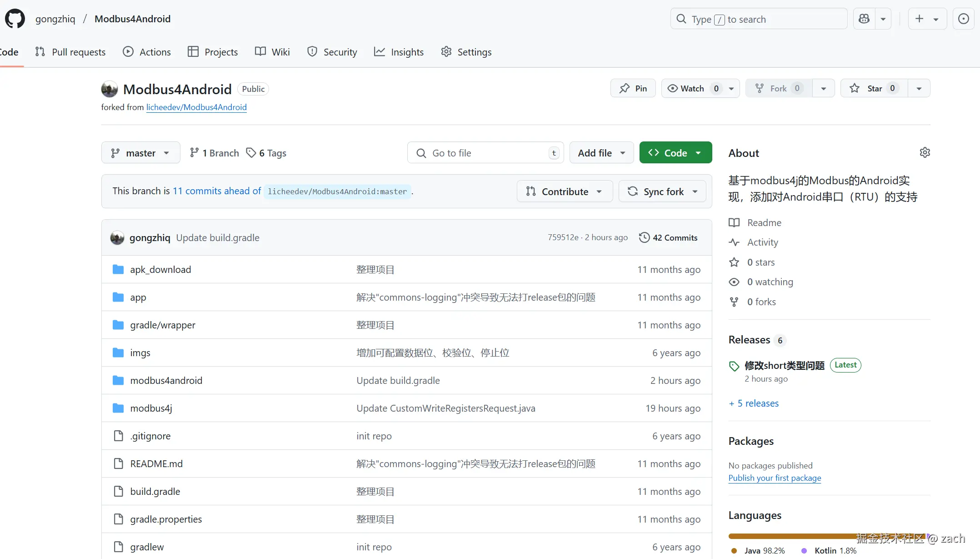
Task: Open the Copilot icon in header
Action: (x=864, y=19)
